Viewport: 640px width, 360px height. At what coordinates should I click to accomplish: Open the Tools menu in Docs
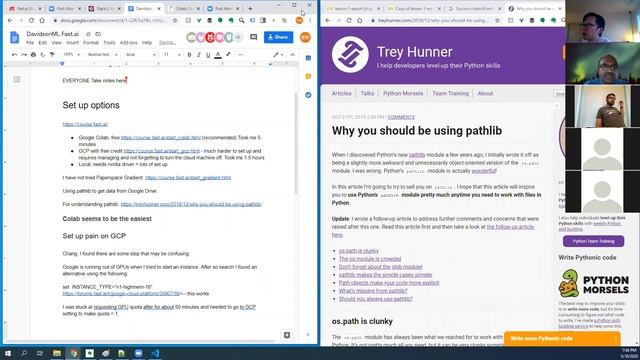(109, 43)
